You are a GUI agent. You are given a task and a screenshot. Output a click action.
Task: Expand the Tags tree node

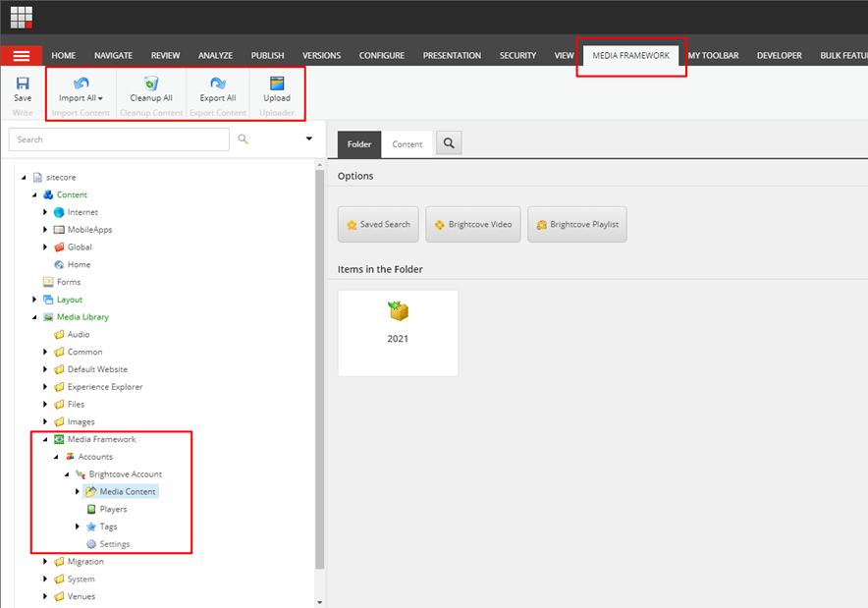(78, 526)
